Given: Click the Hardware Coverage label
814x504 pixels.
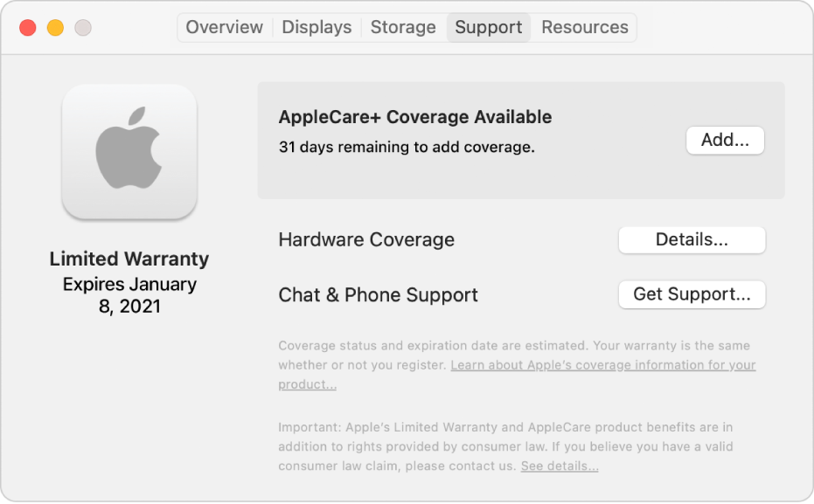Looking at the screenshot, I should click(x=366, y=240).
